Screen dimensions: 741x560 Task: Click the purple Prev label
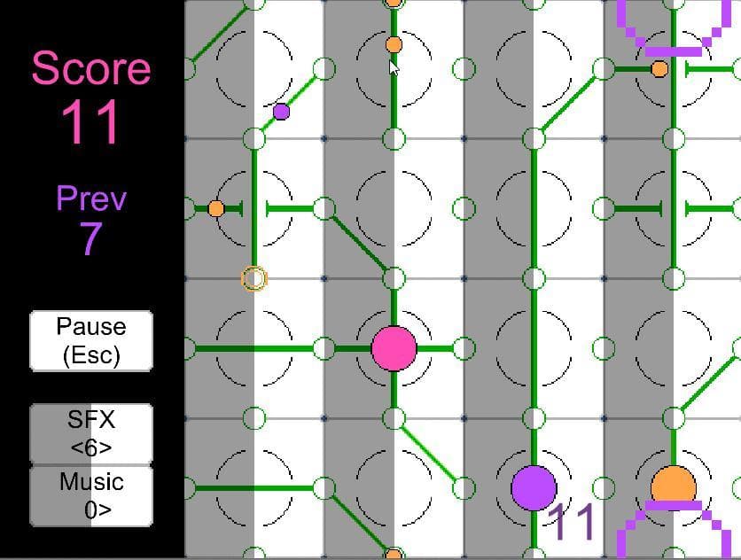[91, 198]
